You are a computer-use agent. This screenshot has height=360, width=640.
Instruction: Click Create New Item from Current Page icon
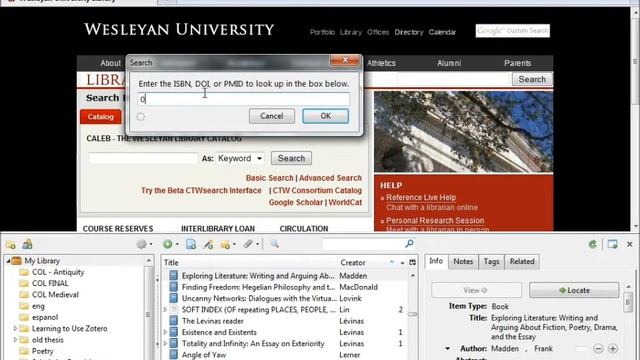coord(191,244)
